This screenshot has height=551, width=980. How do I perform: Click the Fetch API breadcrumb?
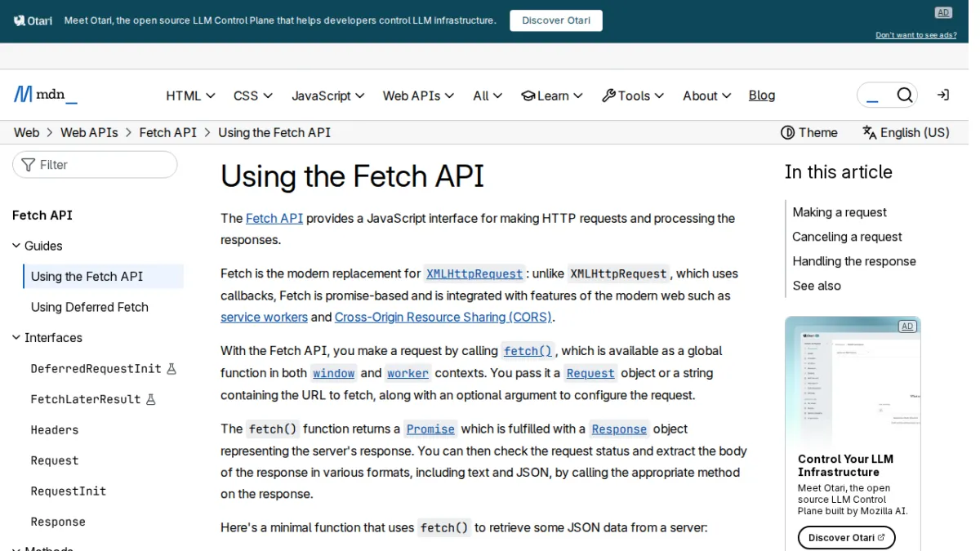click(x=168, y=132)
